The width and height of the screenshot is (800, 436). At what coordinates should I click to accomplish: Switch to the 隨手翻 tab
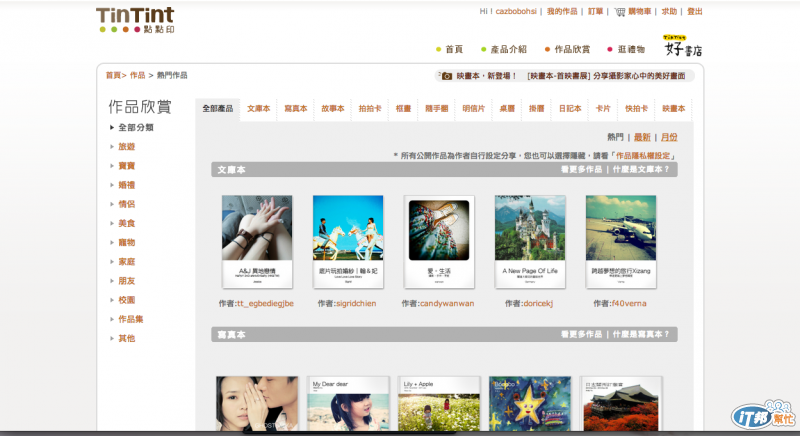(x=437, y=109)
